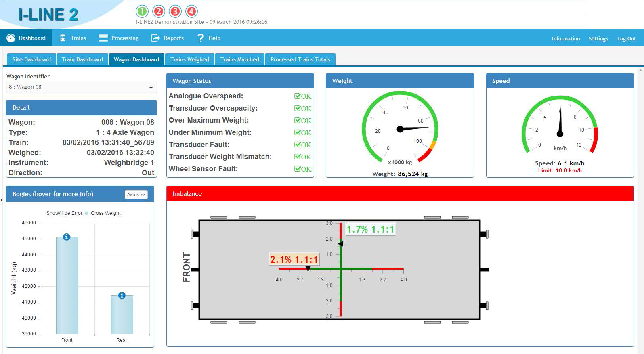644x354 pixels.
Task: Click the Front gross weight bar
Action: click(67, 285)
